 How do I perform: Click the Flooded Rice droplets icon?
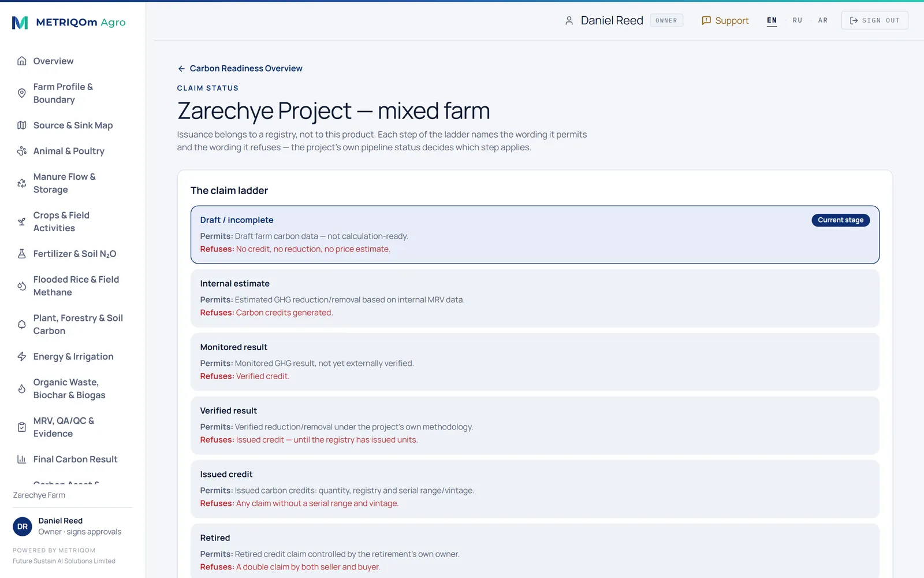pos(22,286)
